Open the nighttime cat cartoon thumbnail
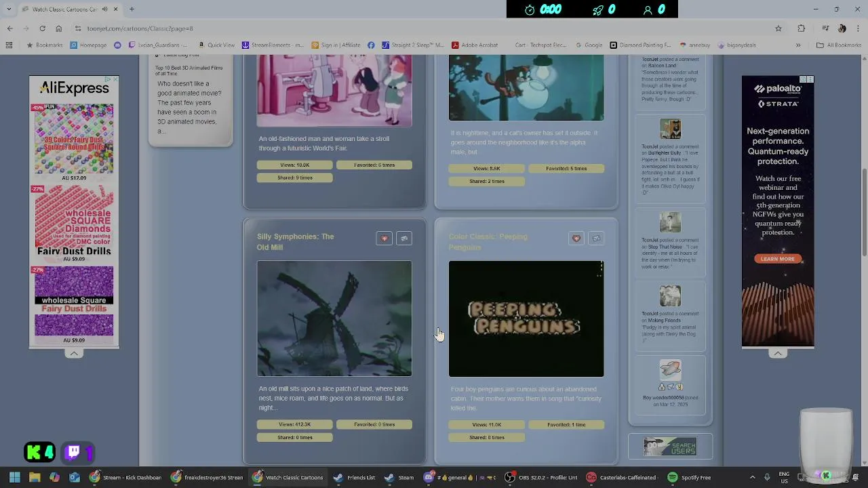The width and height of the screenshot is (868, 488). (526, 88)
